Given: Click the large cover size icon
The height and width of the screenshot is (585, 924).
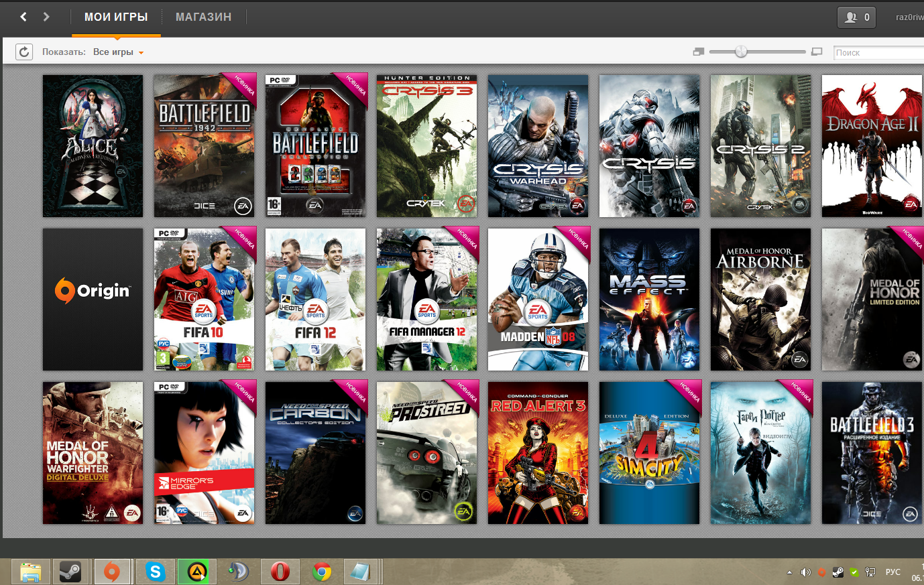Looking at the screenshot, I should [816, 52].
